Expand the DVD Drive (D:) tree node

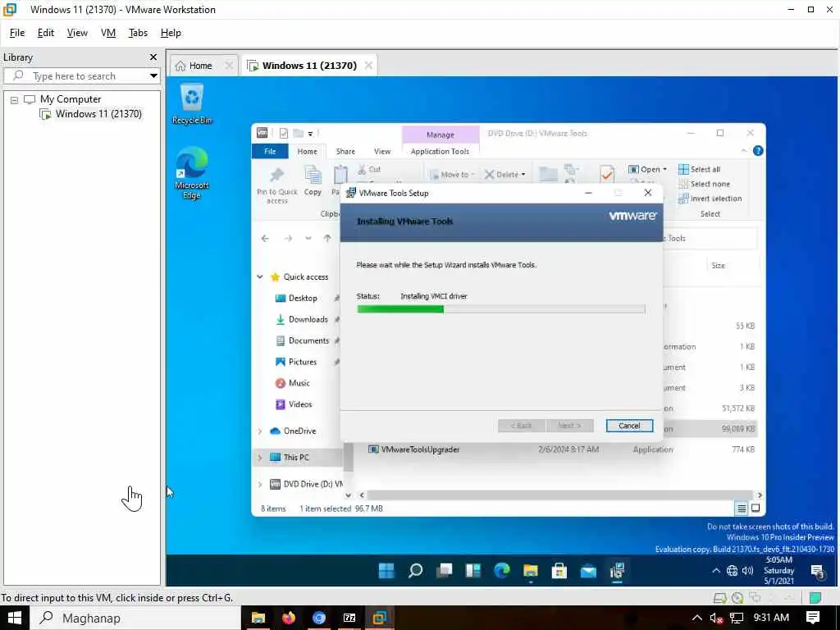260,484
